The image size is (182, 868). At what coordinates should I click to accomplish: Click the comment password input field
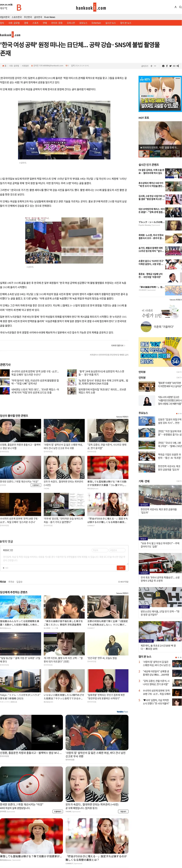pos(117,550)
